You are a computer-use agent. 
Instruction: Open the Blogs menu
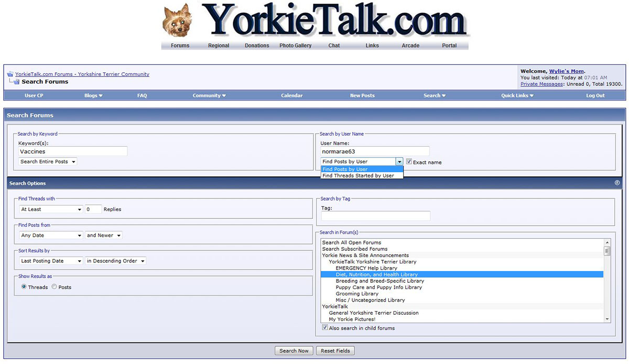tap(93, 96)
